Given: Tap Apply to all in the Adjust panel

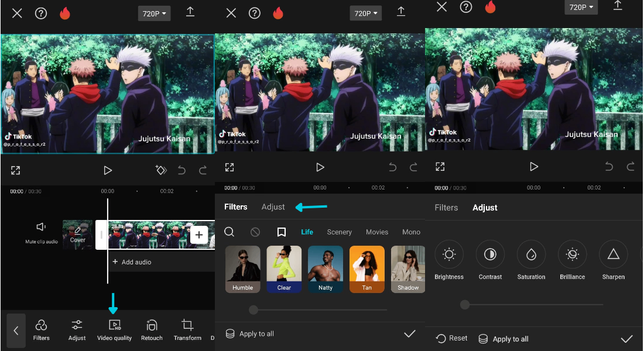Looking at the screenshot, I should click(503, 339).
